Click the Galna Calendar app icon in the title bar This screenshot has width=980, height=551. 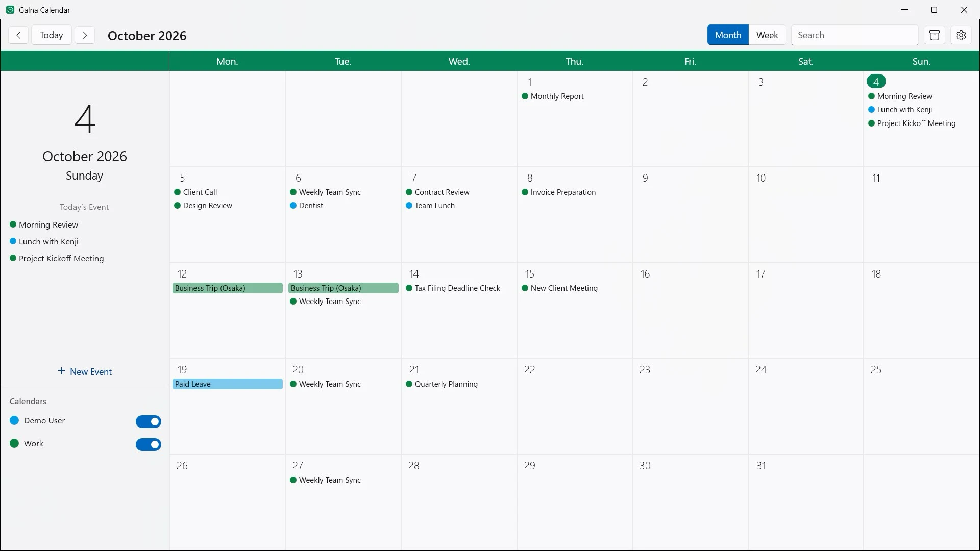point(10,10)
